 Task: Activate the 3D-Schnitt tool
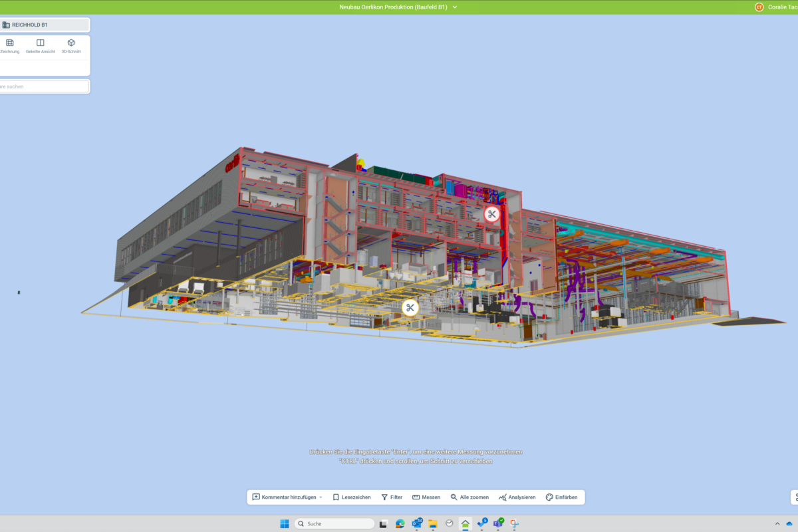(x=71, y=46)
